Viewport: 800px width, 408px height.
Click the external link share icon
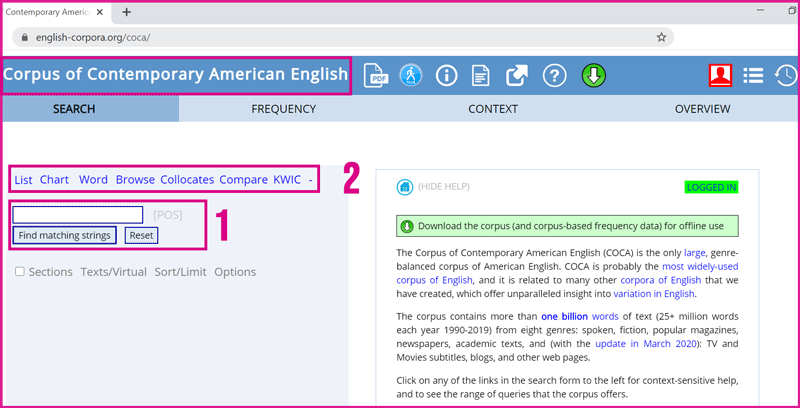coord(517,76)
